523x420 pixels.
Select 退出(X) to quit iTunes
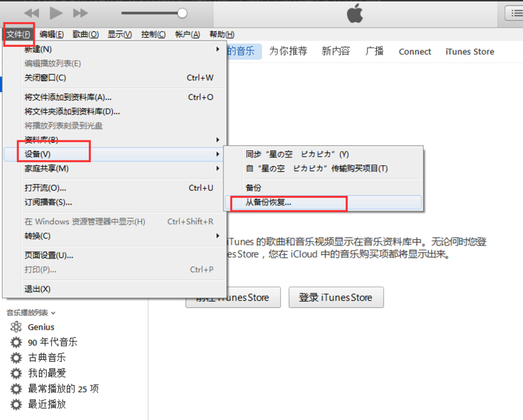(x=115, y=289)
